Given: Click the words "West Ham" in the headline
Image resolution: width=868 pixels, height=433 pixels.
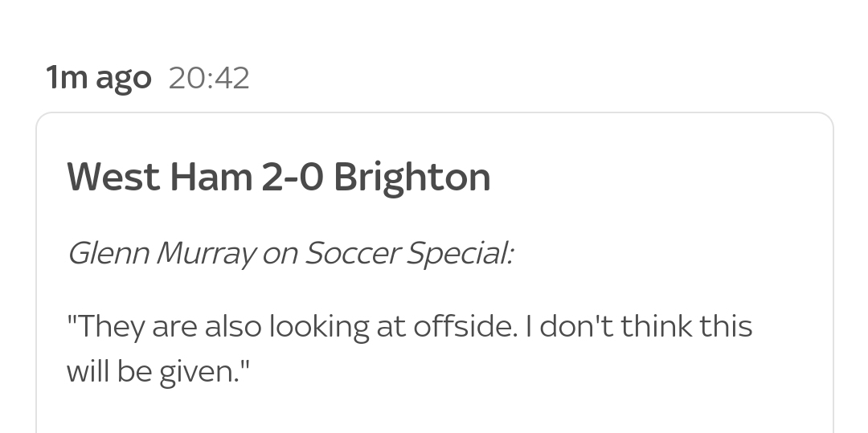Looking at the screenshot, I should point(159,177).
